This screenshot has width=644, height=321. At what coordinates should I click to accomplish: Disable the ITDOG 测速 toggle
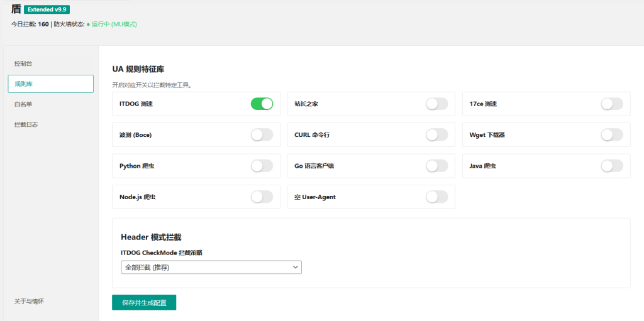coord(262,104)
